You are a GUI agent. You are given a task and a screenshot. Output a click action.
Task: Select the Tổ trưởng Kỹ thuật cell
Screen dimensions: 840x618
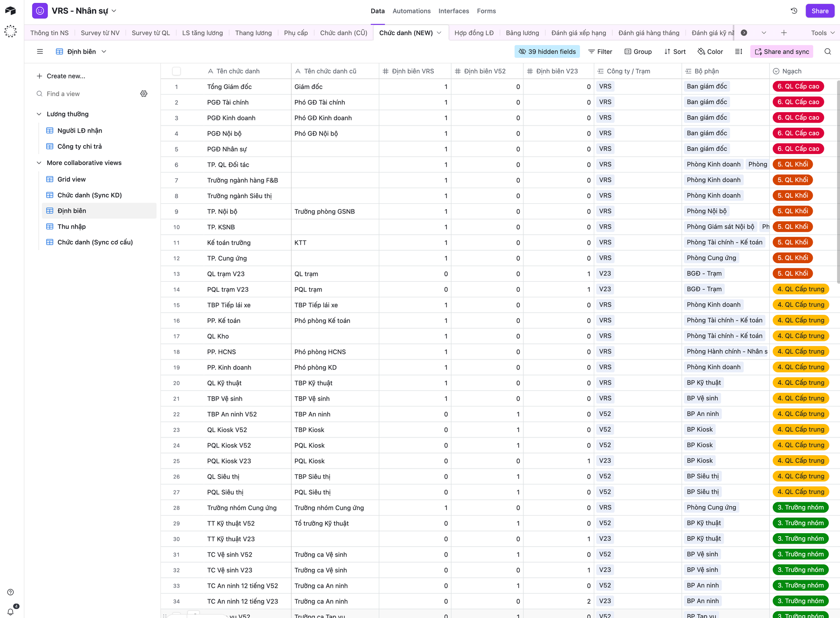[x=335, y=524]
